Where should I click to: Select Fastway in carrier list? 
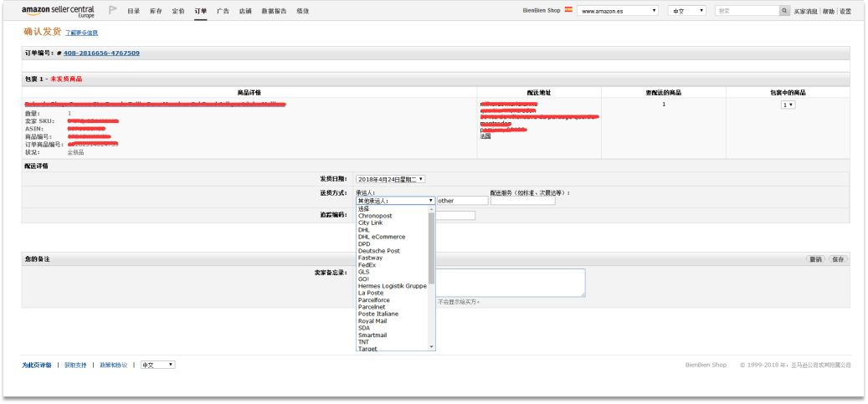tap(370, 258)
